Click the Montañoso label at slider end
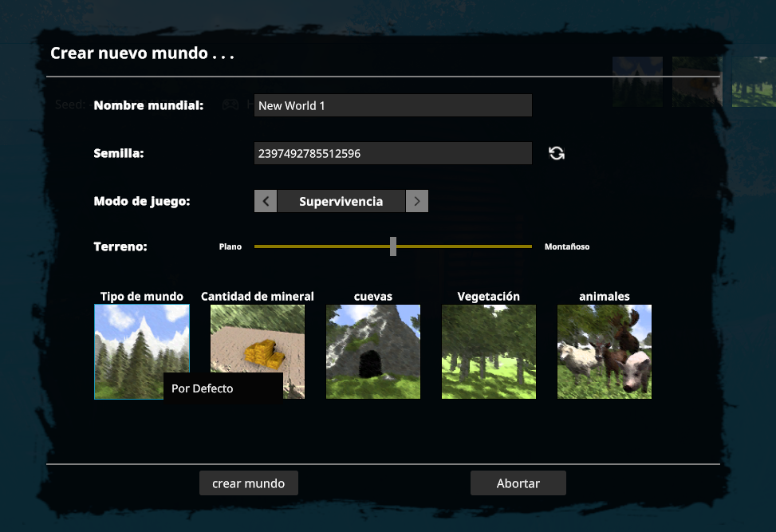Viewport: 776px width, 532px height. 567,247
